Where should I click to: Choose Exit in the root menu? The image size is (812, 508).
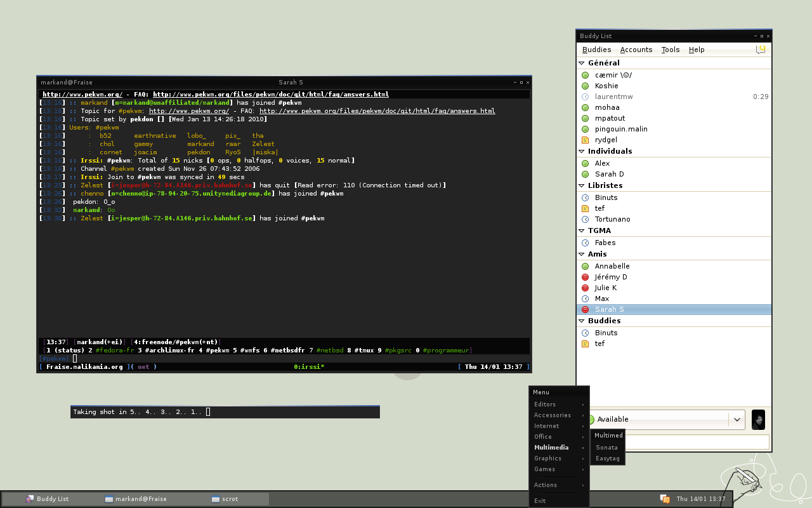(x=559, y=501)
